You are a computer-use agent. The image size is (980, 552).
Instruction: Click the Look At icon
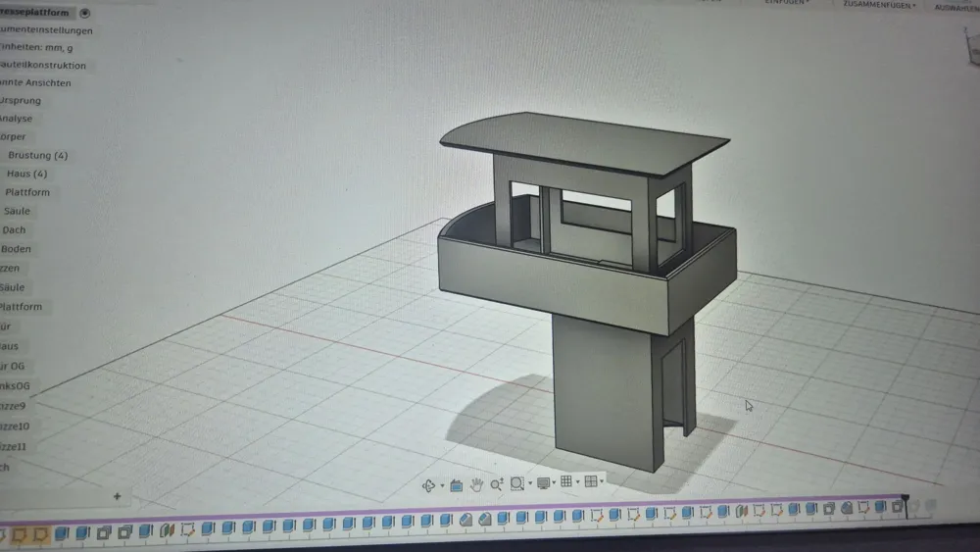(x=457, y=485)
